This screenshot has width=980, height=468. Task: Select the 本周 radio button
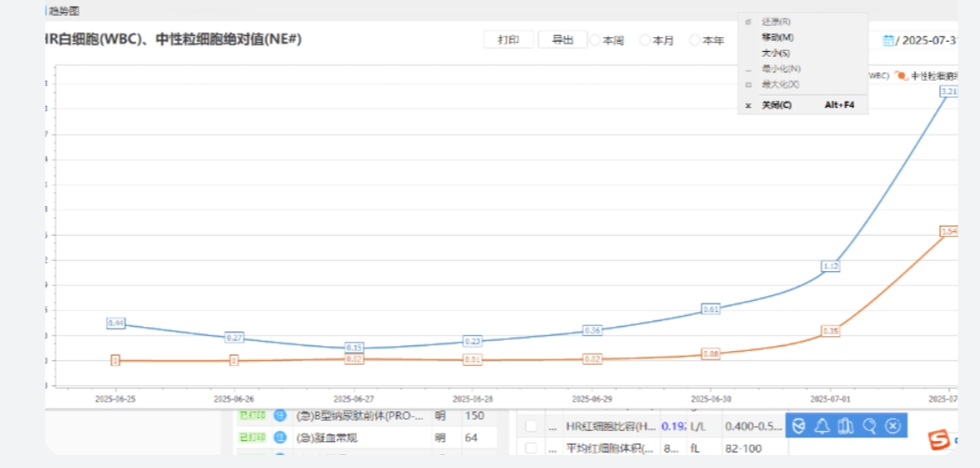(595, 41)
